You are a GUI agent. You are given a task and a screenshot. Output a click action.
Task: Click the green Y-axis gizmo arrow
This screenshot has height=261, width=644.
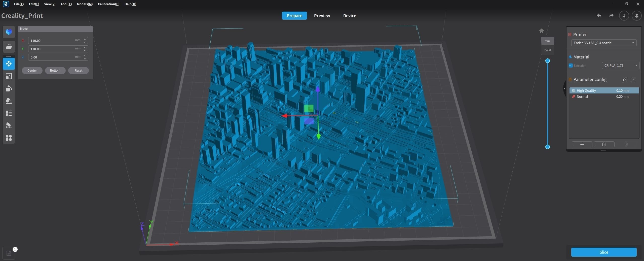pyautogui.click(x=319, y=137)
